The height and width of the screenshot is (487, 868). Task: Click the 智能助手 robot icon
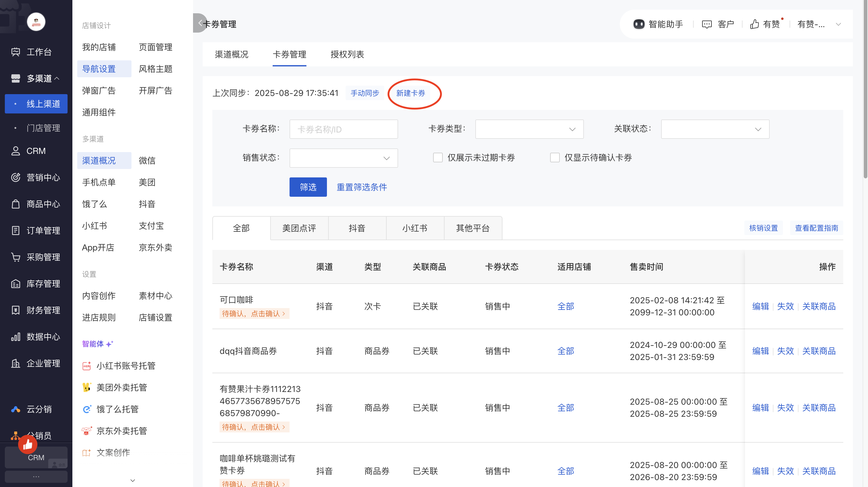tap(638, 24)
